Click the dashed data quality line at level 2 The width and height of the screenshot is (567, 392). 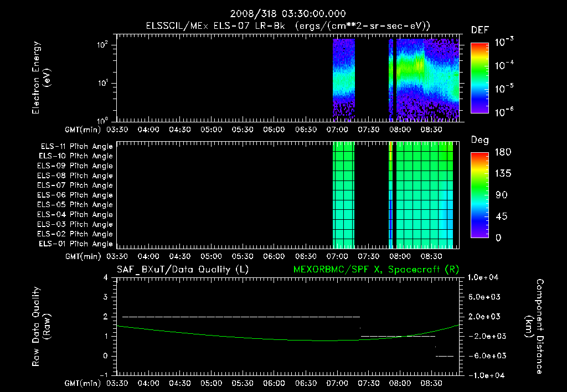tap(241, 317)
